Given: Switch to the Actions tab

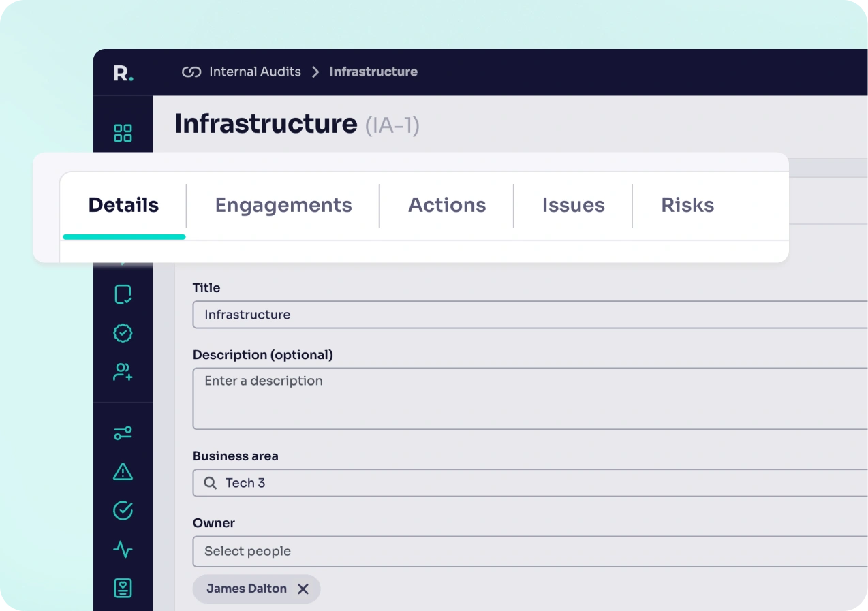Looking at the screenshot, I should tap(447, 205).
